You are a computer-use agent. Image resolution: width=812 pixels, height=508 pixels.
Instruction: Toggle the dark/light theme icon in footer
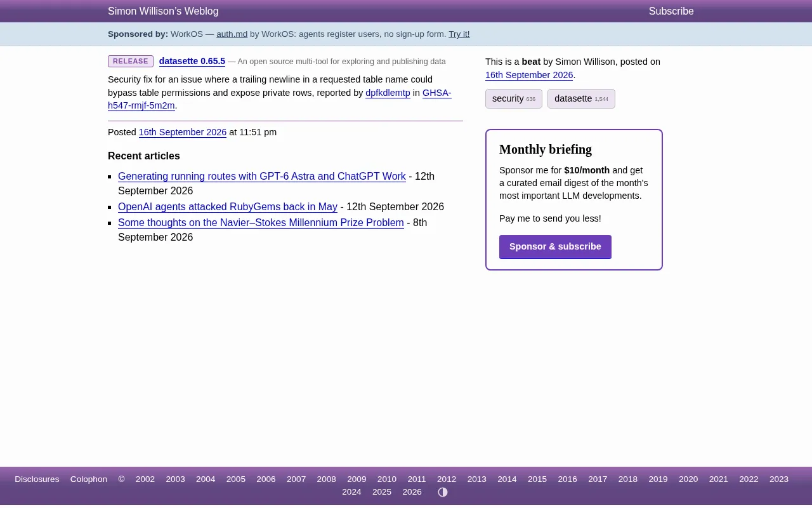point(443,492)
